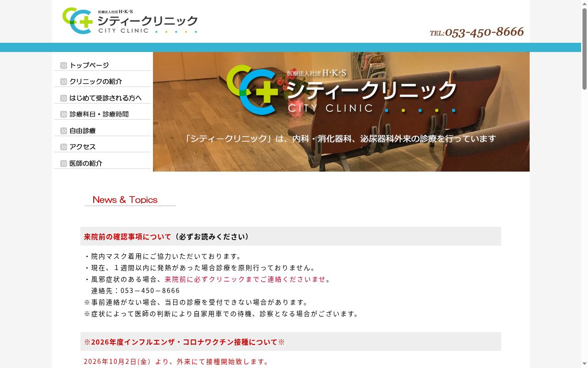Go to クリニックの紹介 page

point(102,81)
